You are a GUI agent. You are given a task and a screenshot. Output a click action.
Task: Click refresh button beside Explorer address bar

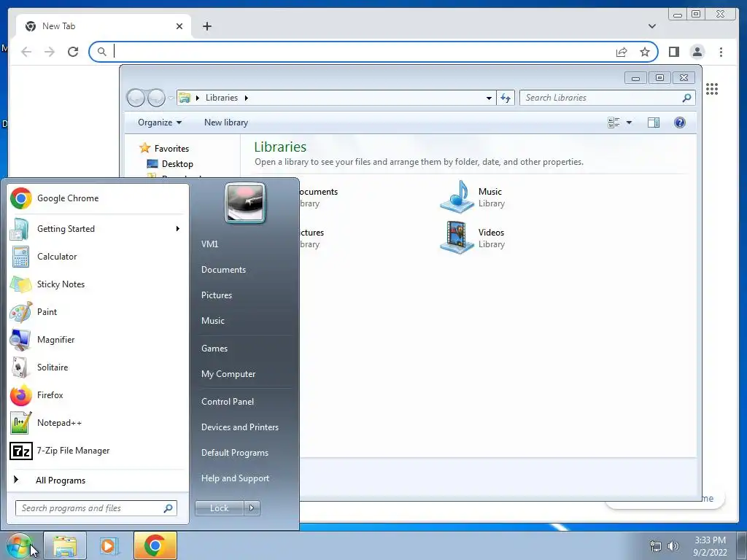pos(506,98)
